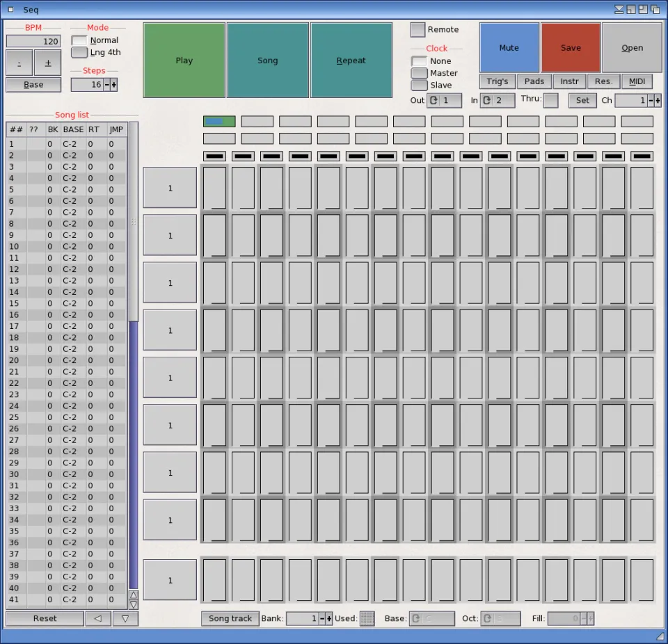Switch to the MIDI tab
The height and width of the screenshot is (644, 668).
(x=637, y=81)
